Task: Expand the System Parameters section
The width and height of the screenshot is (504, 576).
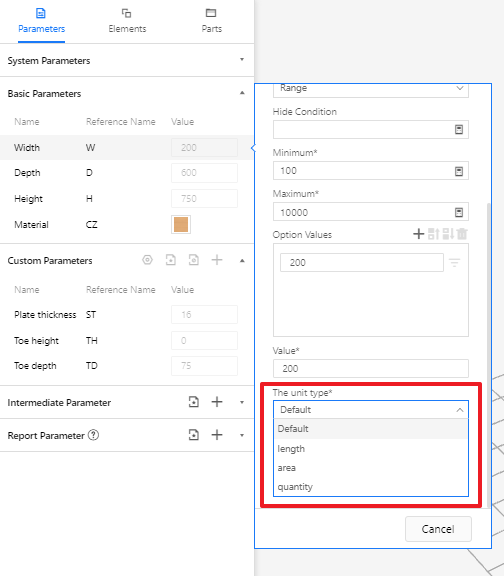Action: (242, 60)
